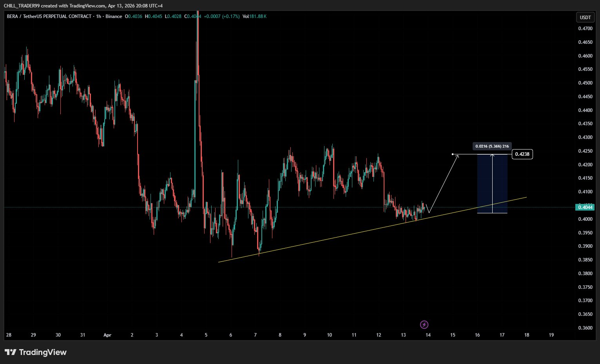Click the 0.4200 price axis label
The image size is (600, 364).
click(x=585, y=165)
